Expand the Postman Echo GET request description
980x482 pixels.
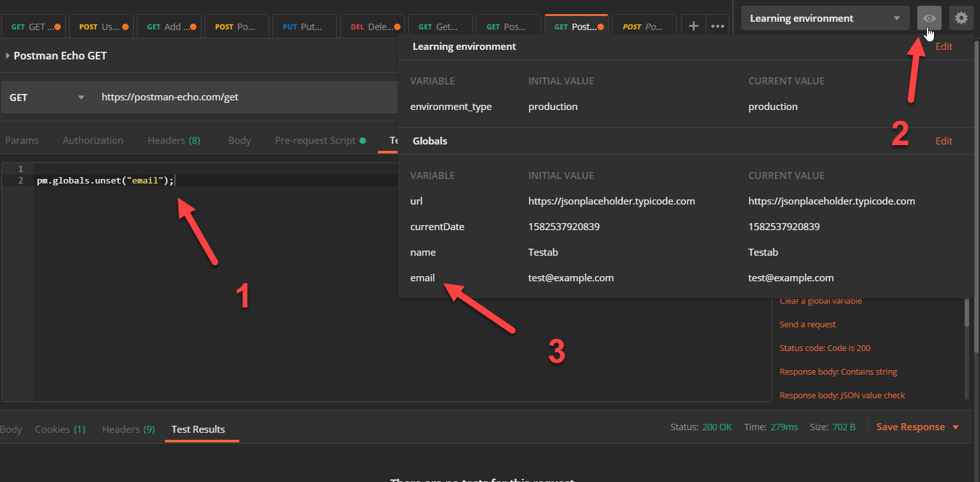[x=8, y=56]
